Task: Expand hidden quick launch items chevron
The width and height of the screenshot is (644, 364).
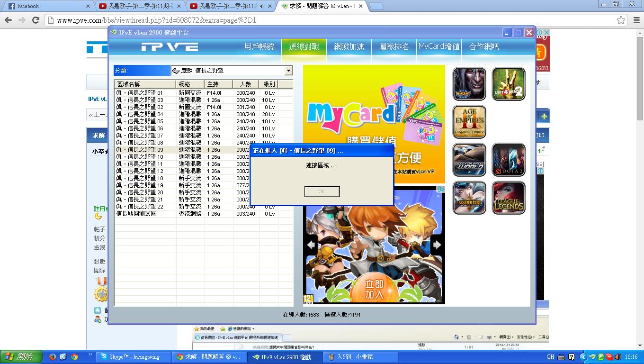Action: tap(89, 355)
